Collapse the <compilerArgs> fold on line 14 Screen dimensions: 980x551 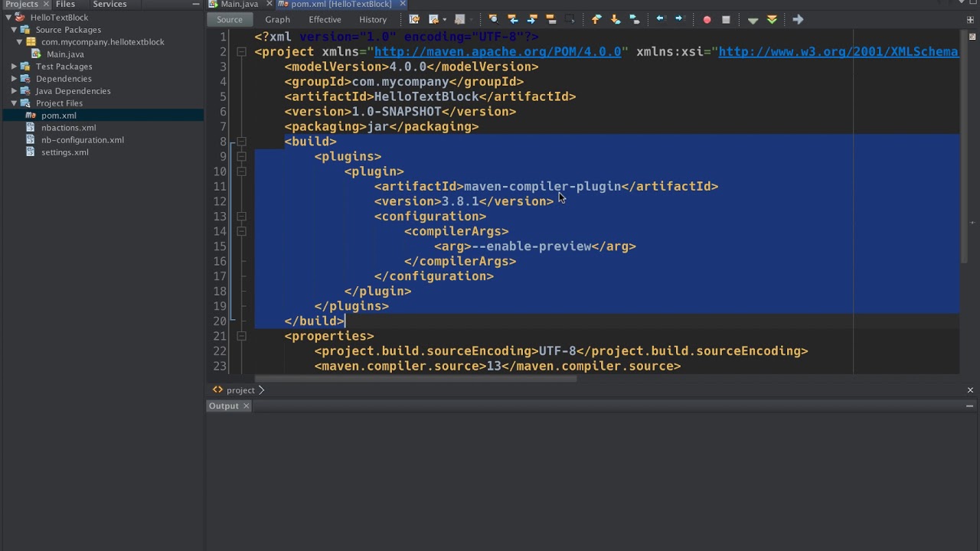[241, 231]
